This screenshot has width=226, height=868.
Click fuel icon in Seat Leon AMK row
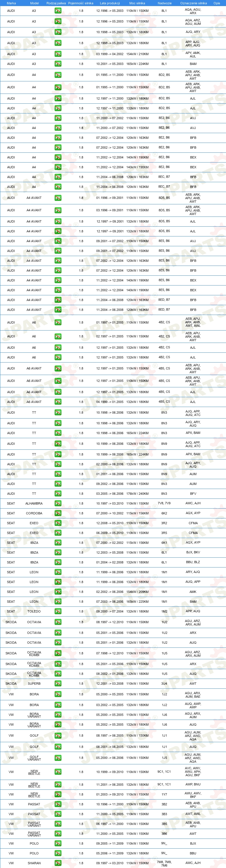[x=58, y=592]
